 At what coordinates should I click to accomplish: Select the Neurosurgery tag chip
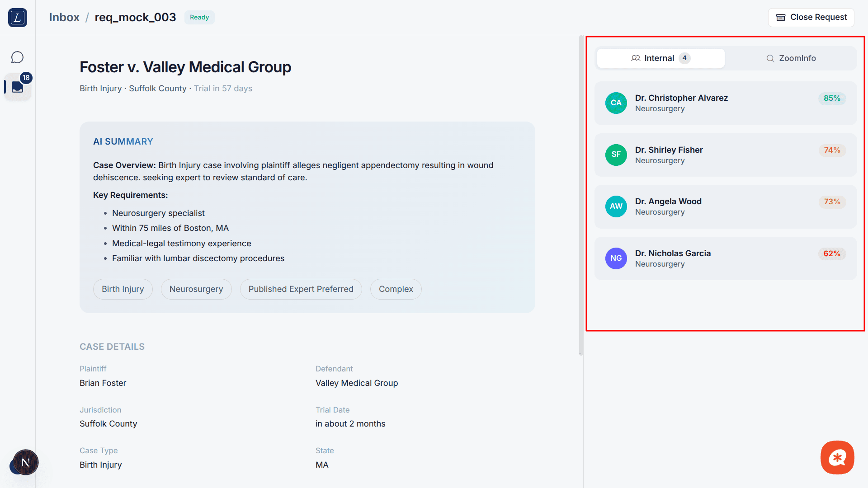point(196,289)
